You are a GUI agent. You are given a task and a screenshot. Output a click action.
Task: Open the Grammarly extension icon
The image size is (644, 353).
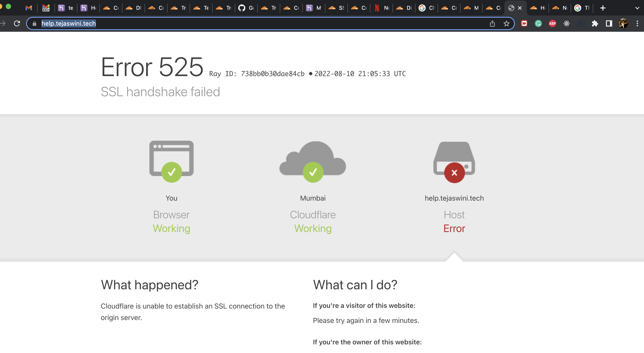[538, 23]
